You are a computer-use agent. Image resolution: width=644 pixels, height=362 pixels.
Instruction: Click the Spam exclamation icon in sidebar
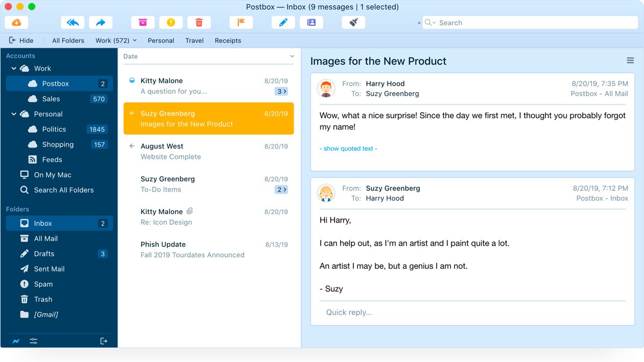24,284
